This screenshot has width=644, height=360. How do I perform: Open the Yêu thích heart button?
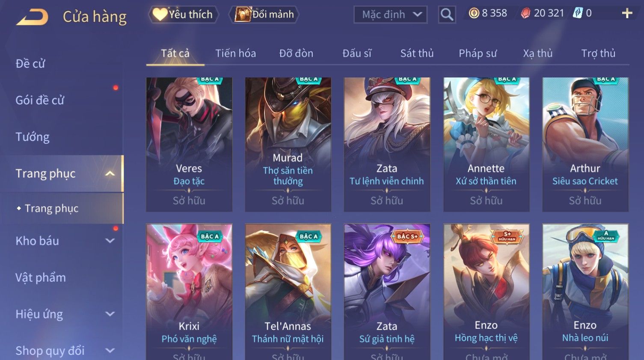point(184,15)
